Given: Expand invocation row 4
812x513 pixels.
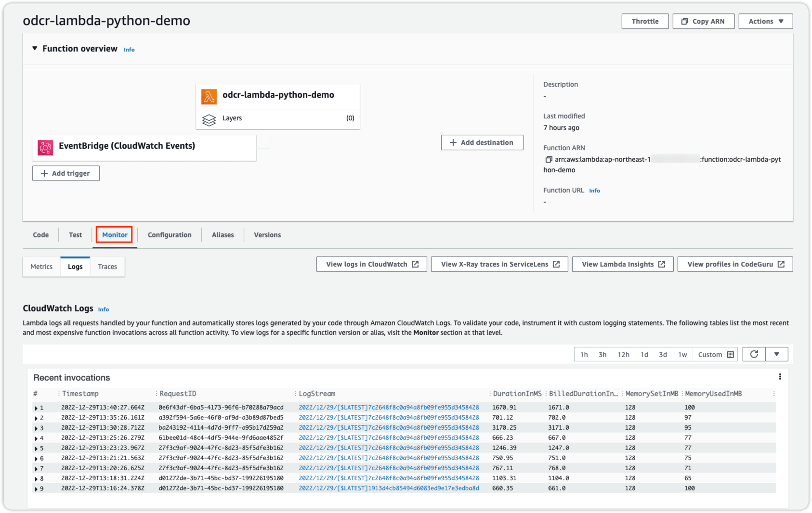Looking at the screenshot, I should [36, 438].
